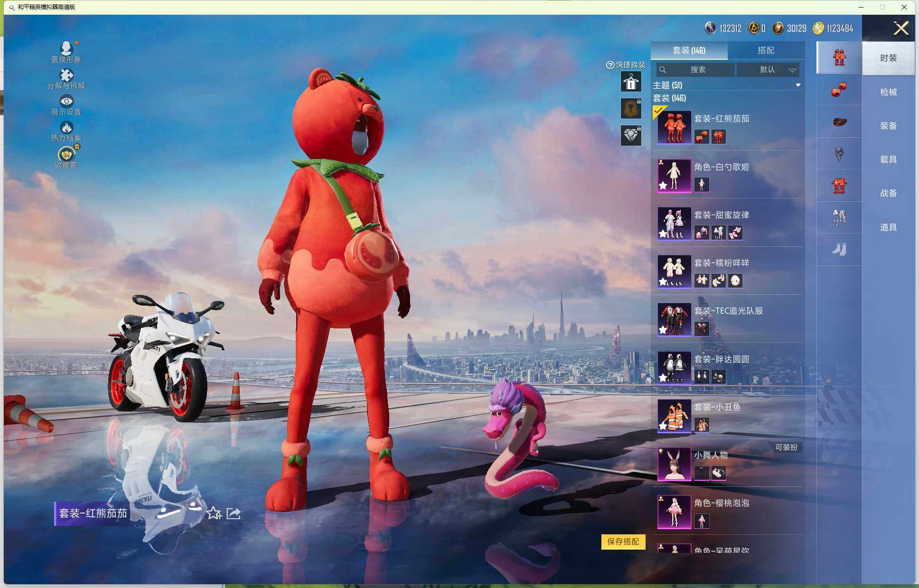
Task: Open the 收藏家 collector badge icon
Action: pyautogui.click(x=66, y=154)
